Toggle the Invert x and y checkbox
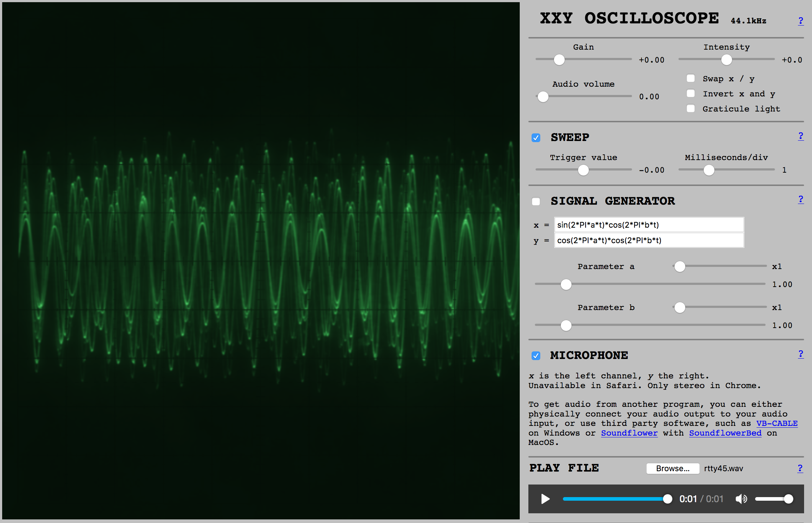Screen dimensions: 812x523 [x=690, y=94]
